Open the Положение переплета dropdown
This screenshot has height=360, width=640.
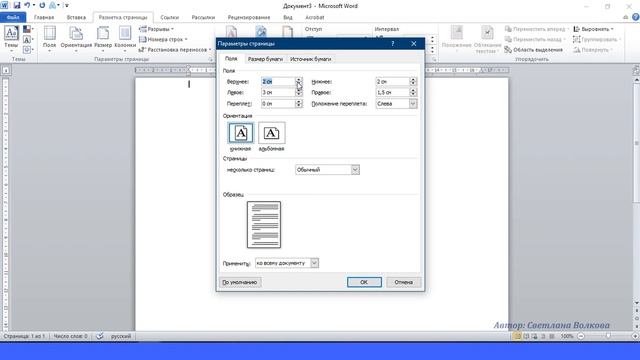[396, 104]
